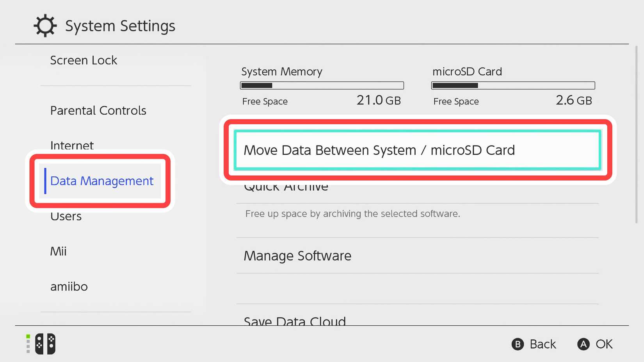Open Quick Archive option
This screenshot has height=362, width=644.
(286, 187)
